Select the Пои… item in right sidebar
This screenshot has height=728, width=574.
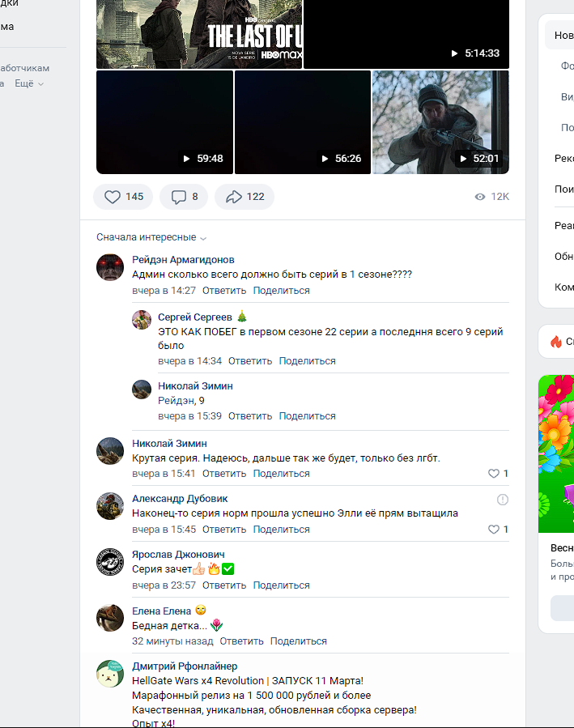pos(563,189)
